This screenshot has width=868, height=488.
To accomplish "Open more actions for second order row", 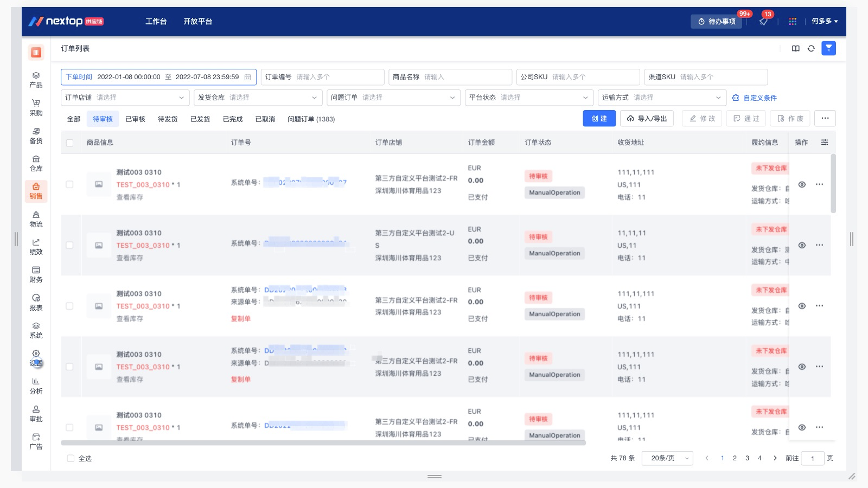I will (x=819, y=245).
